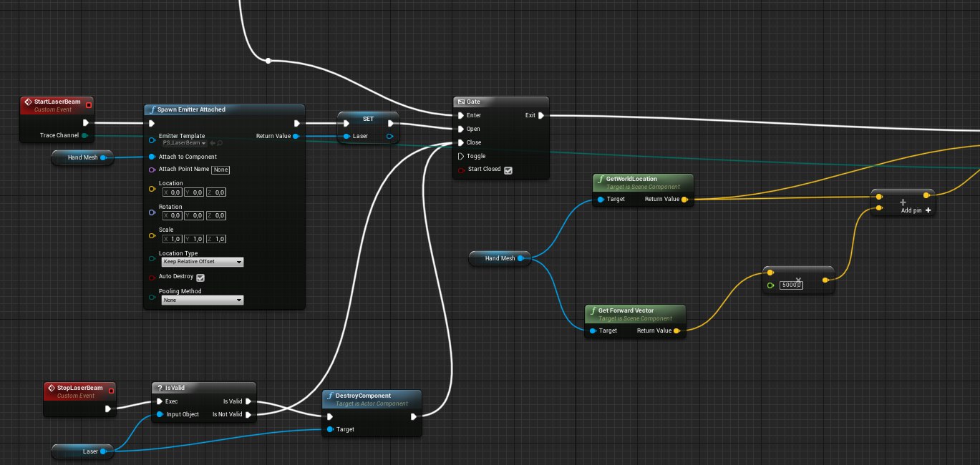This screenshot has width=980, height=465.
Task: Open the Emitter Template PS_LaserBeam dropdown
Action: (x=185, y=143)
